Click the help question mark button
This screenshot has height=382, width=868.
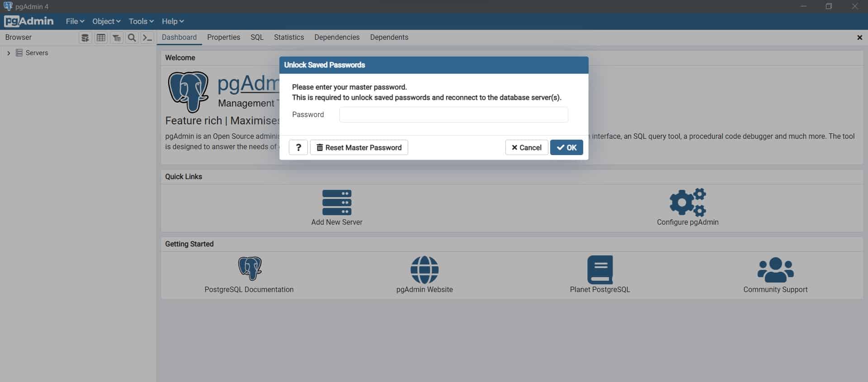298,147
